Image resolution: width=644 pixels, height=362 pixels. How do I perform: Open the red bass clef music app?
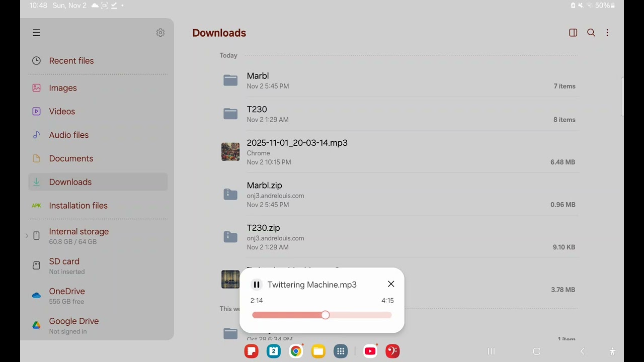pos(392,351)
